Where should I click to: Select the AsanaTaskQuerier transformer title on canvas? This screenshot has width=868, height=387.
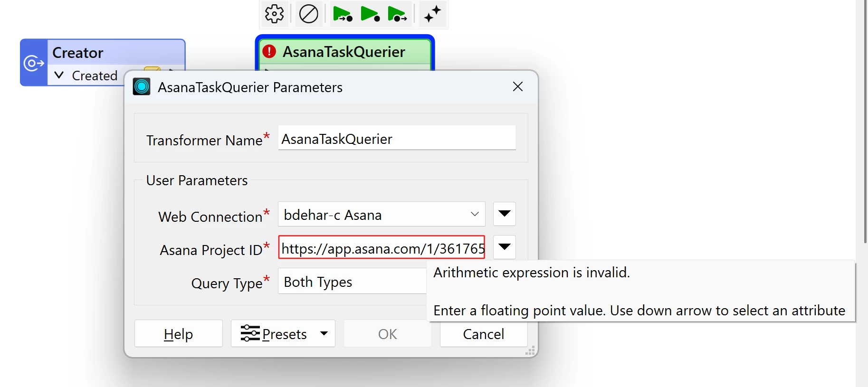click(x=344, y=52)
